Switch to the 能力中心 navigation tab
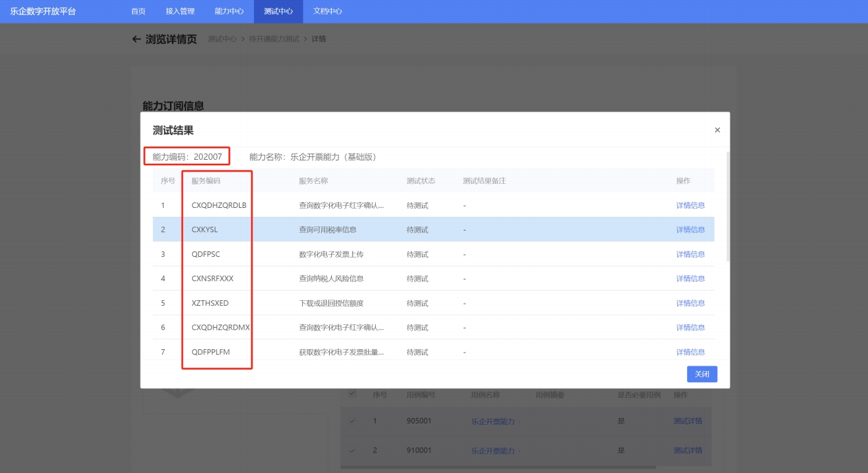 click(229, 12)
